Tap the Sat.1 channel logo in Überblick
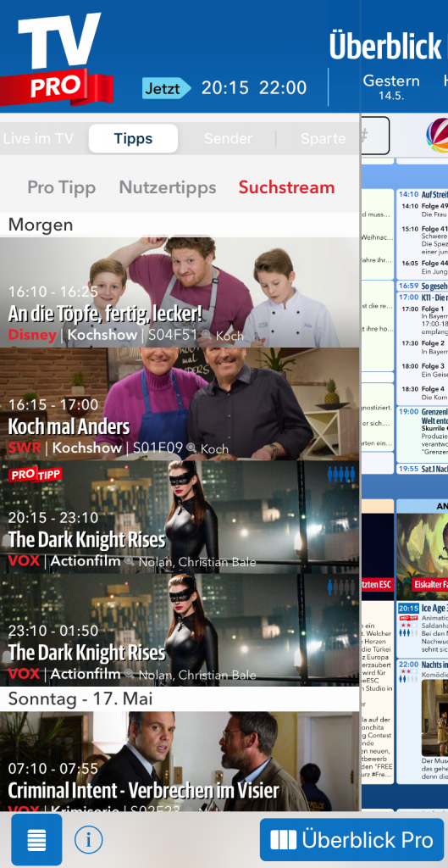Image resolution: width=448 pixels, height=868 pixels. pos(437,136)
